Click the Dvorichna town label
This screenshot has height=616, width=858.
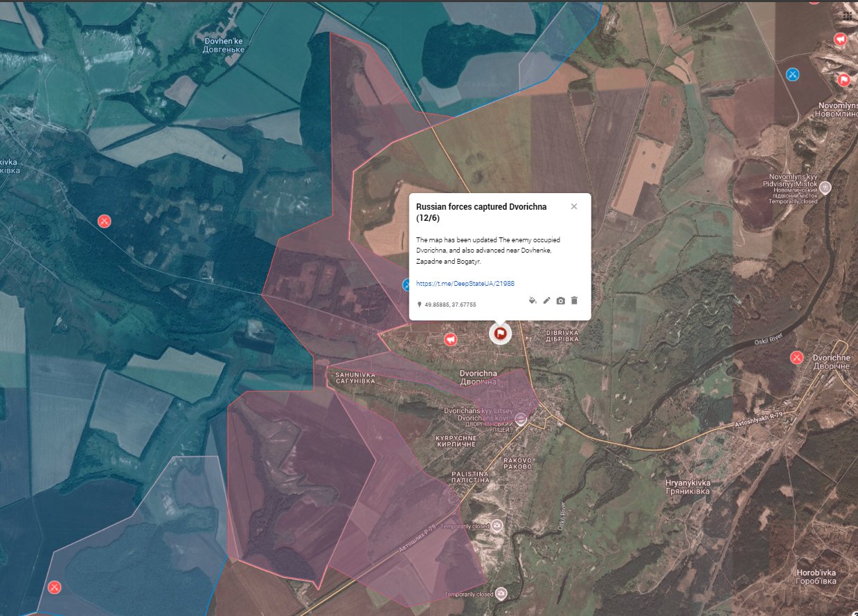479,377
